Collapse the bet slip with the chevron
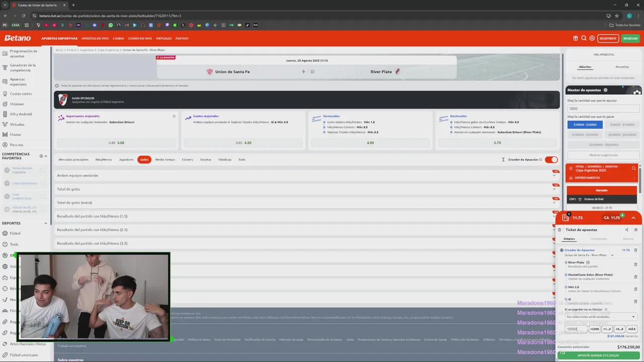 pyautogui.click(x=633, y=218)
